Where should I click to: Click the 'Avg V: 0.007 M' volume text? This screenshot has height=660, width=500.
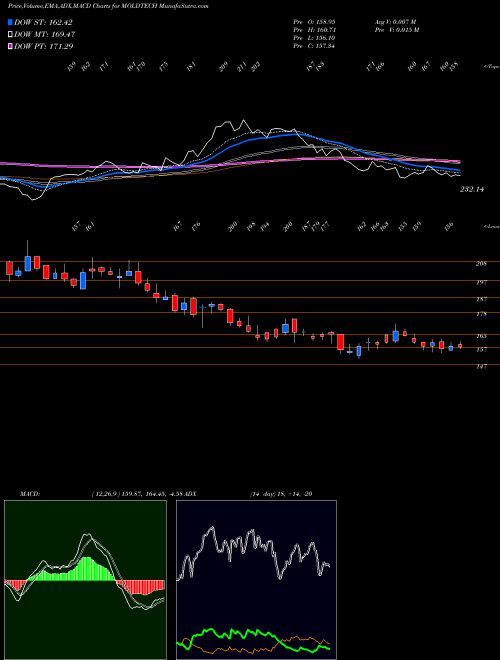396,21
